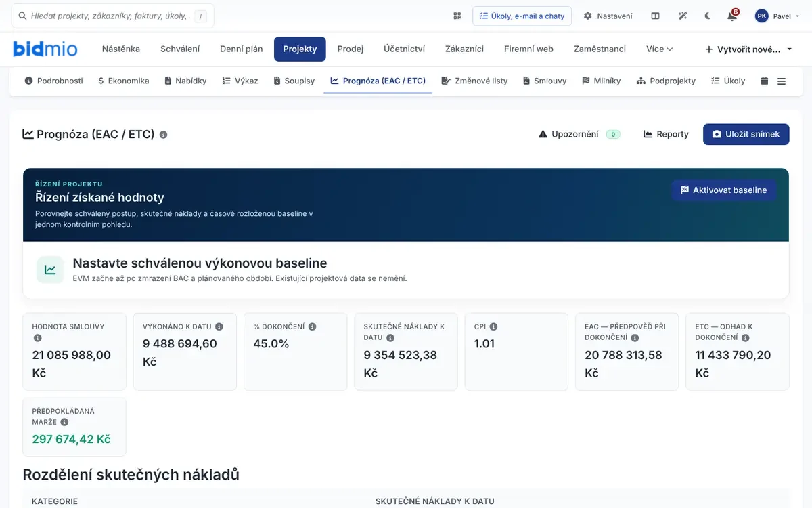Open Úkoly, e-mail a chaty

(522, 16)
